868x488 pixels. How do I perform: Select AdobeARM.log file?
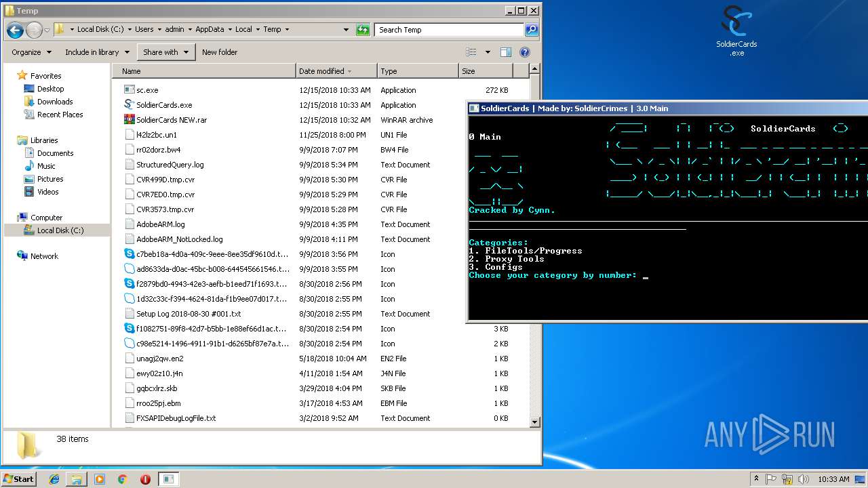click(160, 224)
